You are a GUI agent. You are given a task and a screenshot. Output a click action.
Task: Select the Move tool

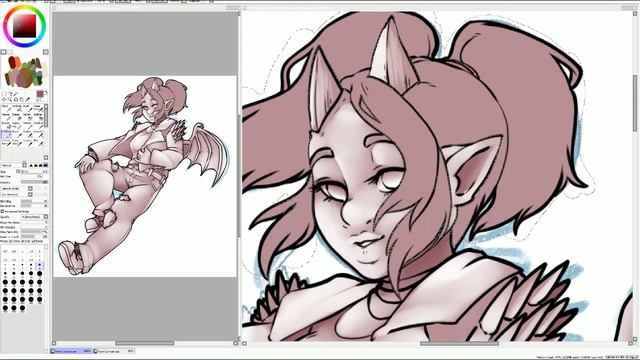pos(4,99)
